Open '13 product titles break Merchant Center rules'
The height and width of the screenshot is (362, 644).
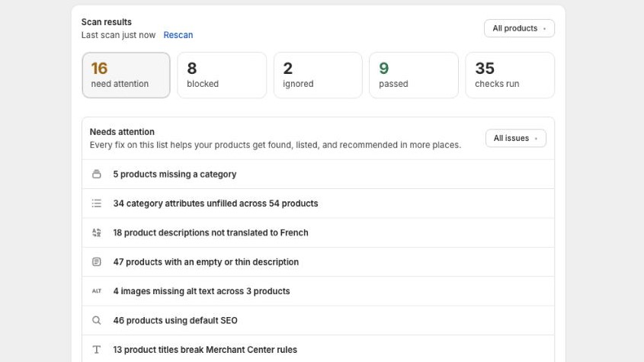(319, 350)
